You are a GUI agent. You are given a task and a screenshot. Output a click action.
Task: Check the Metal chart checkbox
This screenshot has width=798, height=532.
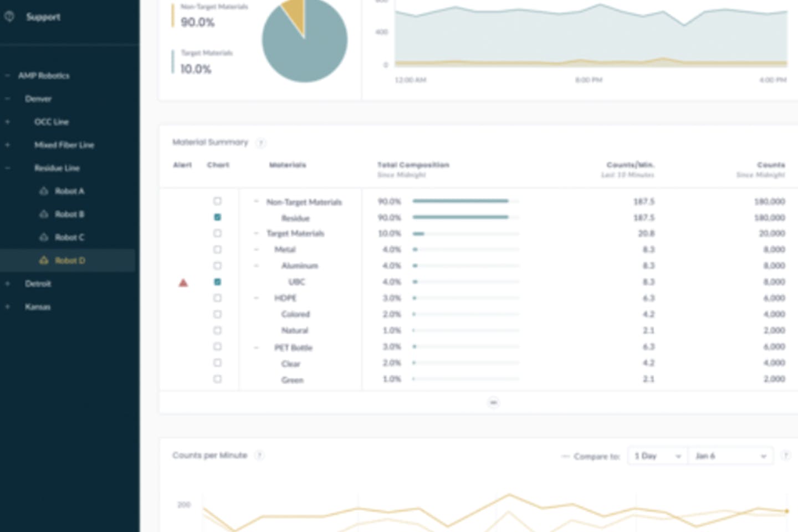coord(217,249)
